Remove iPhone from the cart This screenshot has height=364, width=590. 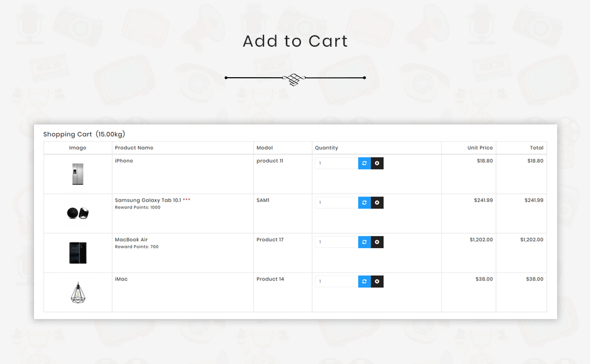(377, 163)
